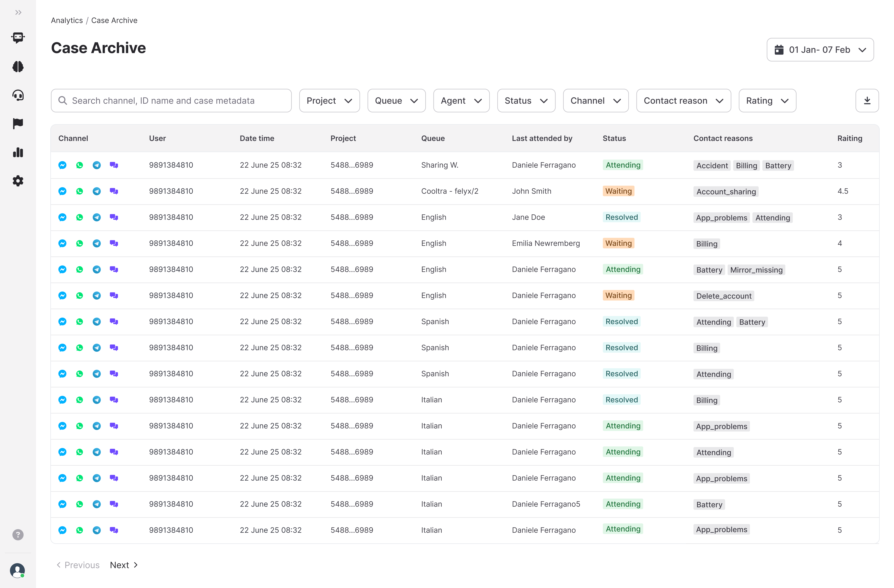
Task: Open the brain AI section in sidebar
Action: 18,66
